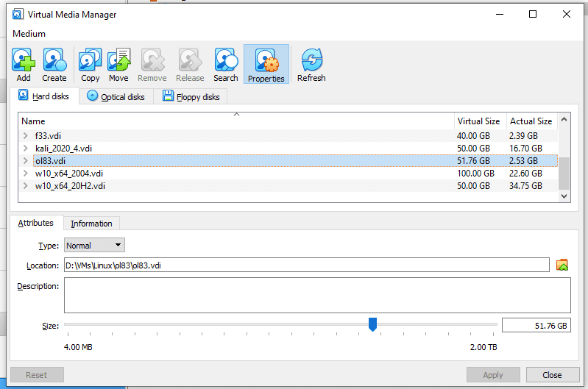Refresh the media list
Viewport: 588px width, 389px height.
(x=311, y=63)
